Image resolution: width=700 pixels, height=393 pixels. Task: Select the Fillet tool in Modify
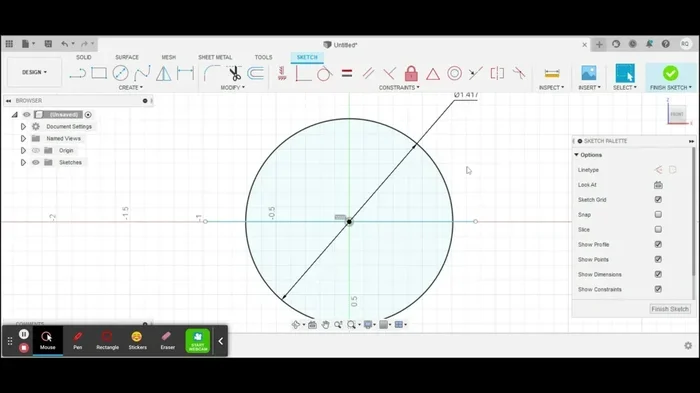pos(212,73)
